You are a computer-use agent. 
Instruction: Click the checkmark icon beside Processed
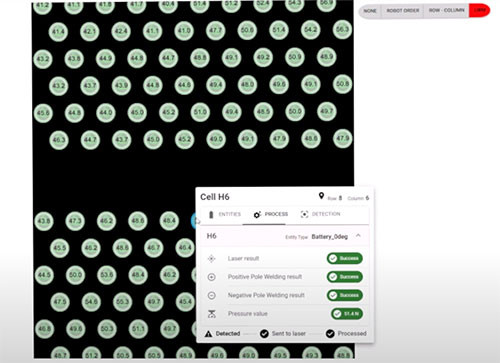(x=330, y=334)
